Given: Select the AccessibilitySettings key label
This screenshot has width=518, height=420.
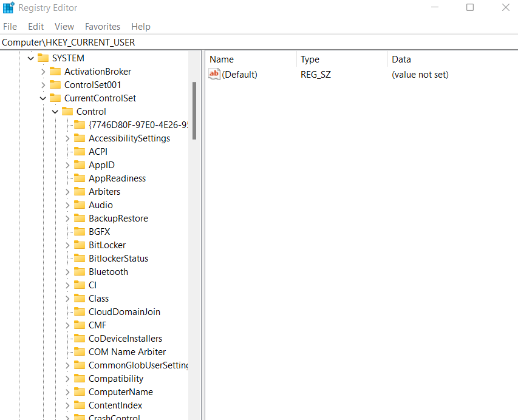Looking at the screenshot, I should tap(129, 138).
